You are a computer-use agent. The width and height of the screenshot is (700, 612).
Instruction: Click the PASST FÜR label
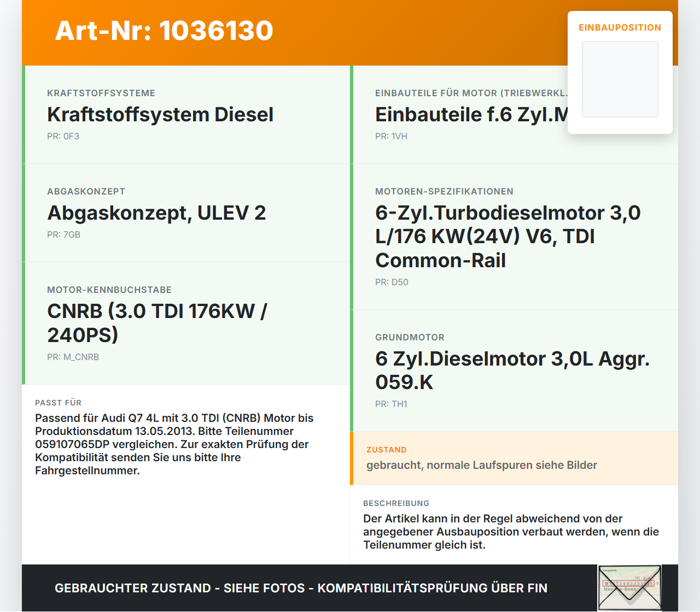[x=59, y=403]
